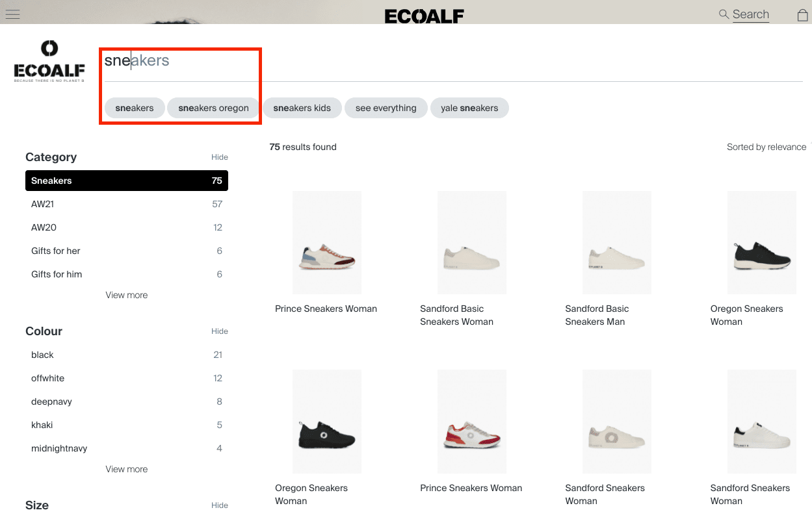Select the sneakers kids suggestion chip
812x521 pixels.
302,108
